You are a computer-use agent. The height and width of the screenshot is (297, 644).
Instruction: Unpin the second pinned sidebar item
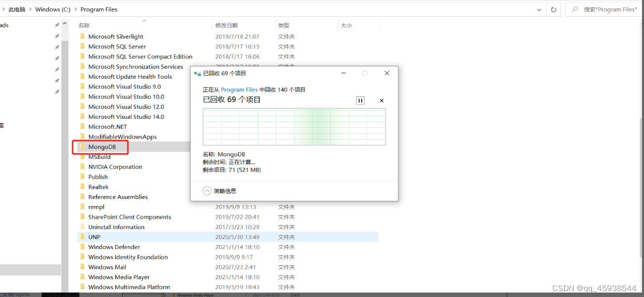(56, 35)
